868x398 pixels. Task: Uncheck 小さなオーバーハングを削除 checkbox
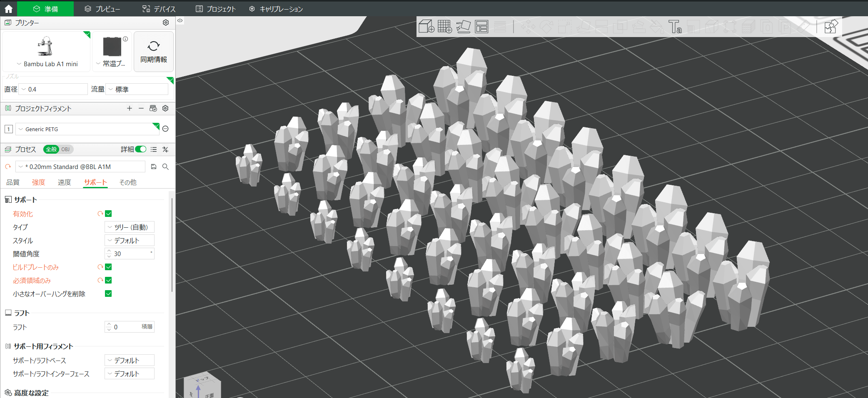pyautogui.click(x=108, y=294)
